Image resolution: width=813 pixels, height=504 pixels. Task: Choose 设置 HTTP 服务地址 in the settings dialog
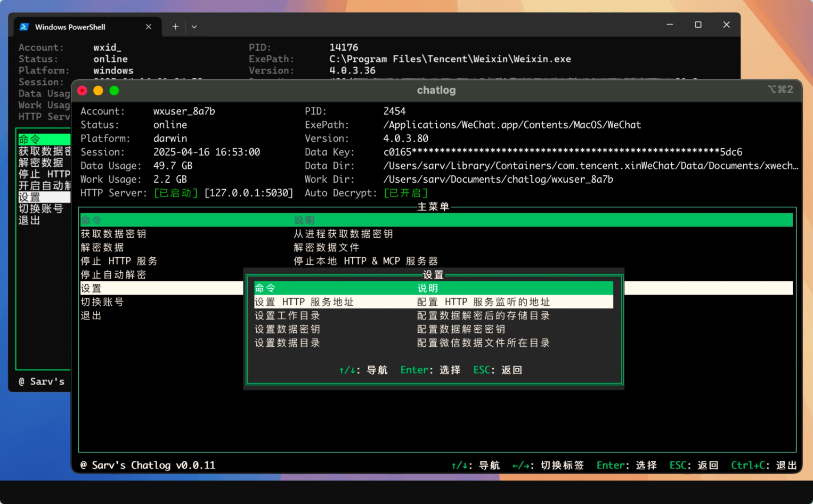[x=304, y=302]
